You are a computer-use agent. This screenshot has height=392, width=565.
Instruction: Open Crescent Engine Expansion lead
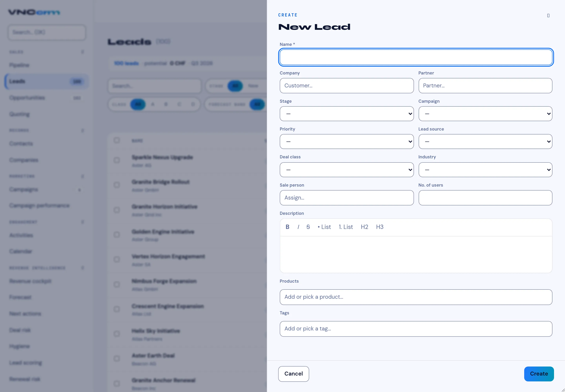[168, 306]
